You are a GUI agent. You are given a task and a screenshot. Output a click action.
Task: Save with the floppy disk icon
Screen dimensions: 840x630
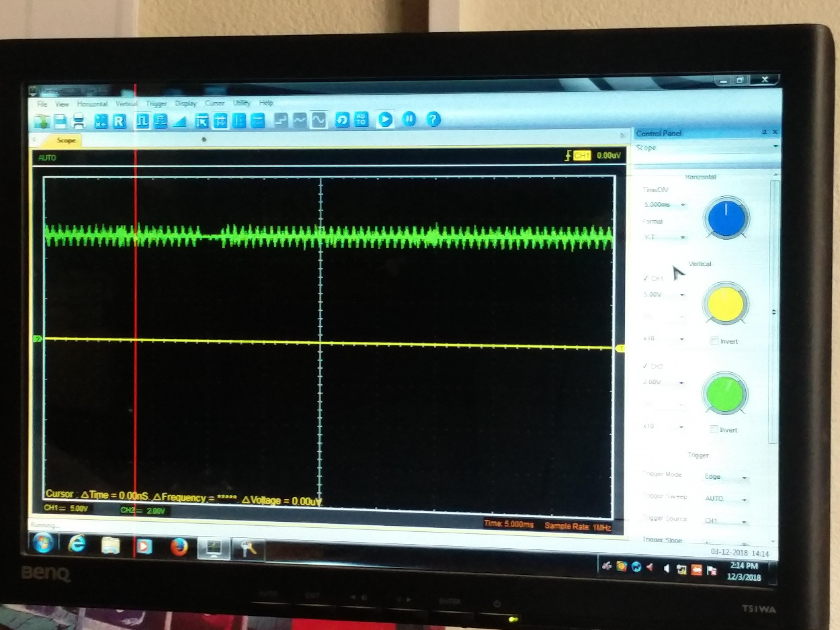[60, 121]
